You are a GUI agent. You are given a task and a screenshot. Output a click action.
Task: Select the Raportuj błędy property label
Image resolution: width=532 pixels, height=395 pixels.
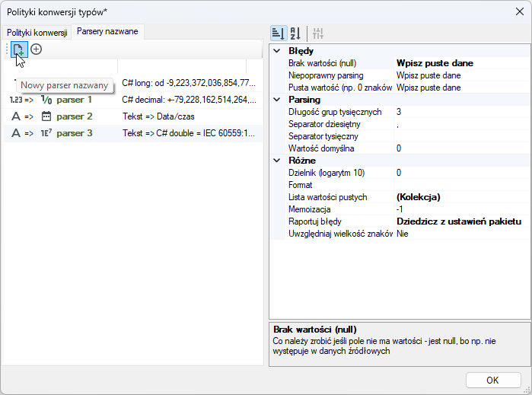pyautogui.click(x=315, y=221)
